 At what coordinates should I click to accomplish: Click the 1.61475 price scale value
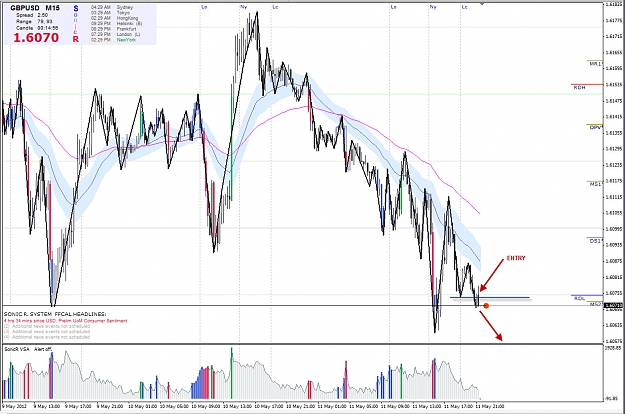pos(614,100)
